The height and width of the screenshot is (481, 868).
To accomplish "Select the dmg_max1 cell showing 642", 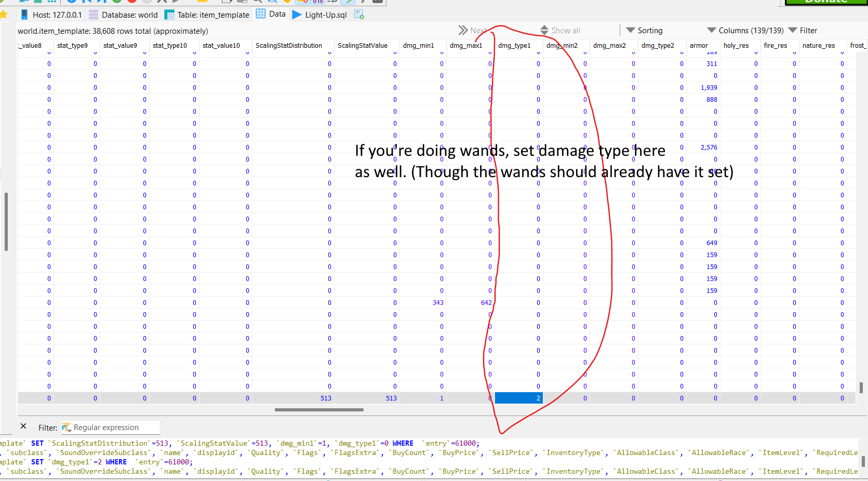I will tap(471, 303).
